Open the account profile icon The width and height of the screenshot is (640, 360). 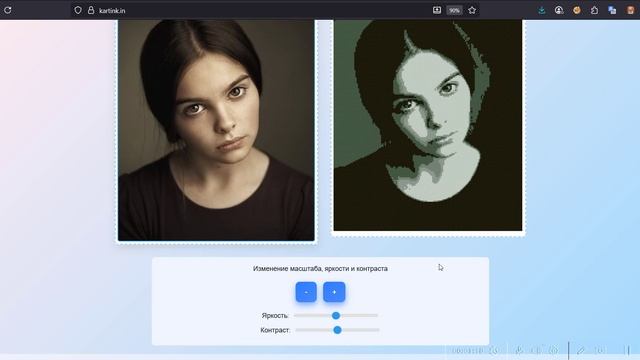pos(559,11)
